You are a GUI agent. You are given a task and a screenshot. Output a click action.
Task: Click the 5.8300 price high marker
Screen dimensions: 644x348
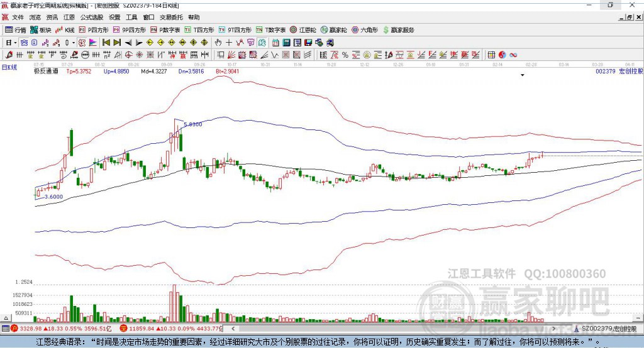[193, 124]
